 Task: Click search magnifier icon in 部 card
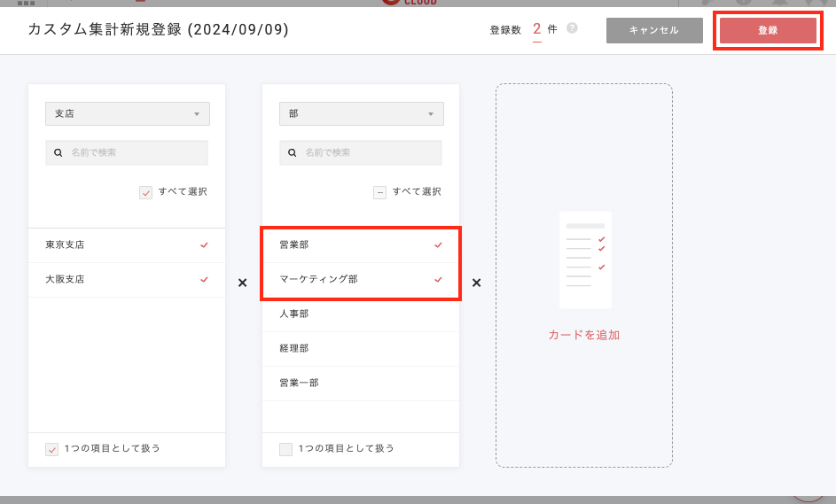[293, 152]
